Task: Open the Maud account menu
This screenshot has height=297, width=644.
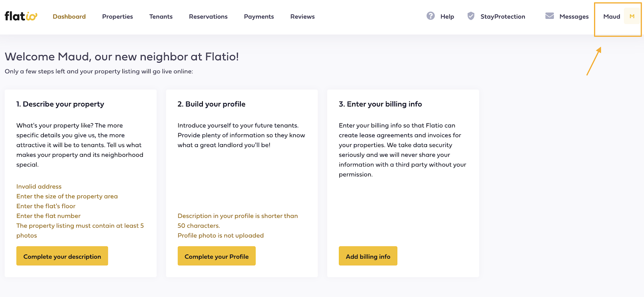Action: tap(611, 16)
